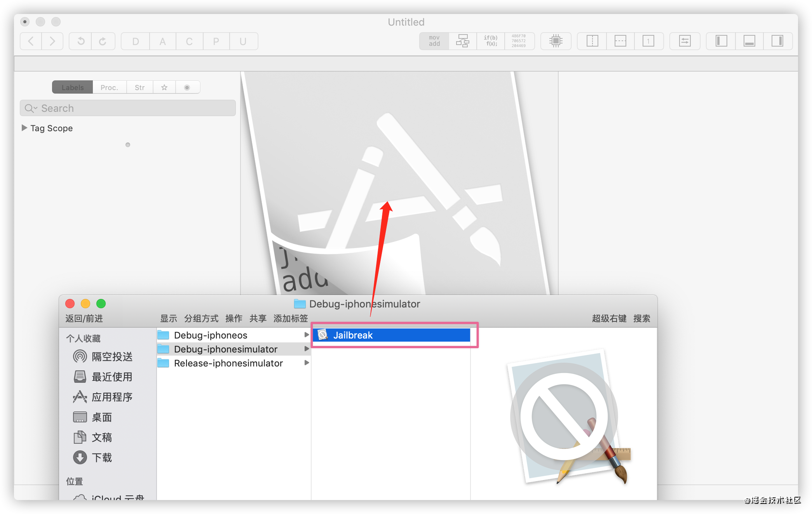This screenshot has height=514, width=812.
Task: Toggle the right inspector panel
Action: pos(777,41)
